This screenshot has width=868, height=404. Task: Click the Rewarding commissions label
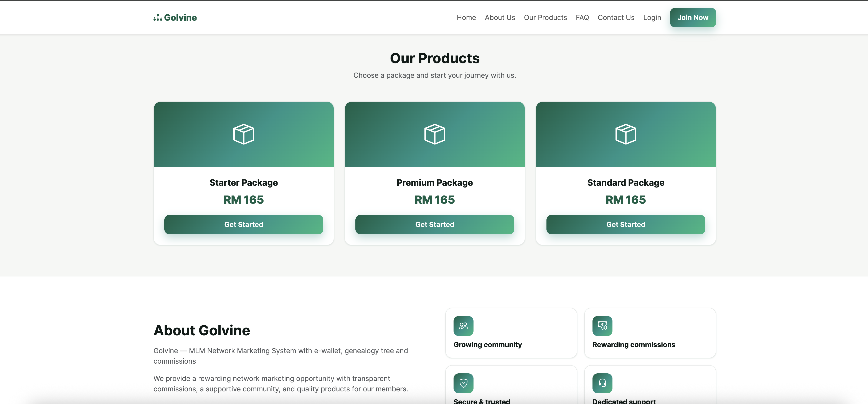[x=634, y=345]
